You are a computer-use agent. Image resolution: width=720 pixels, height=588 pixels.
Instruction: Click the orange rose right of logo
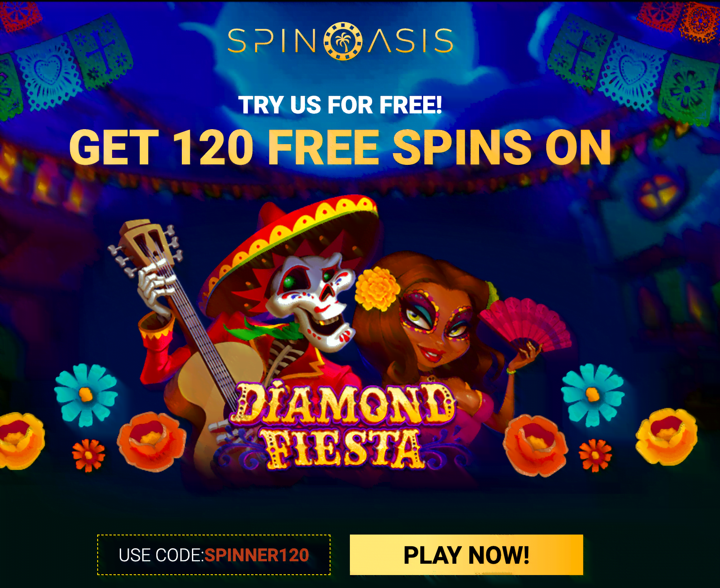535,445
